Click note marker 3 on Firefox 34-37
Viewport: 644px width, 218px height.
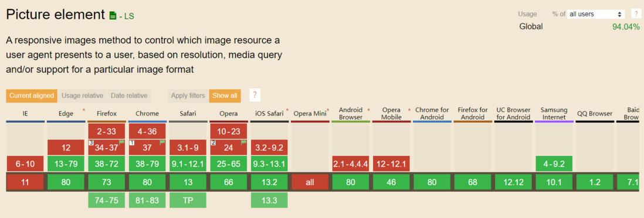click(91, 142)
